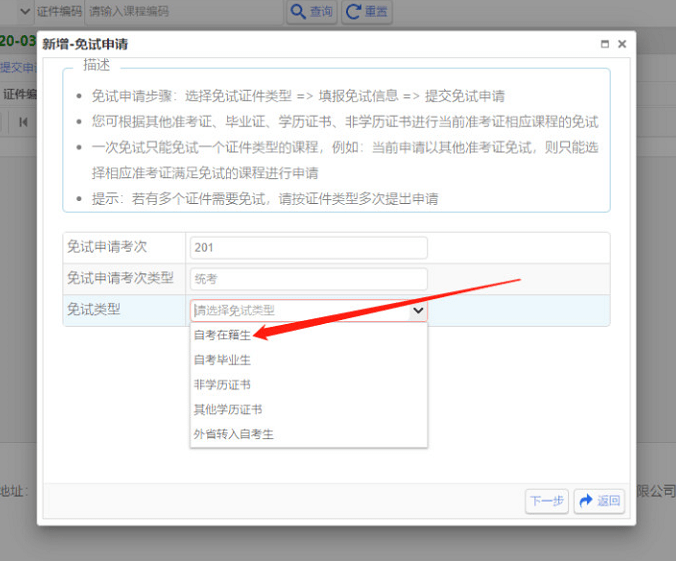This screenshot has width=676, height=561.
Task: Click the 免试申请考次类型 field showing 统考
Action: click(309, 279)
